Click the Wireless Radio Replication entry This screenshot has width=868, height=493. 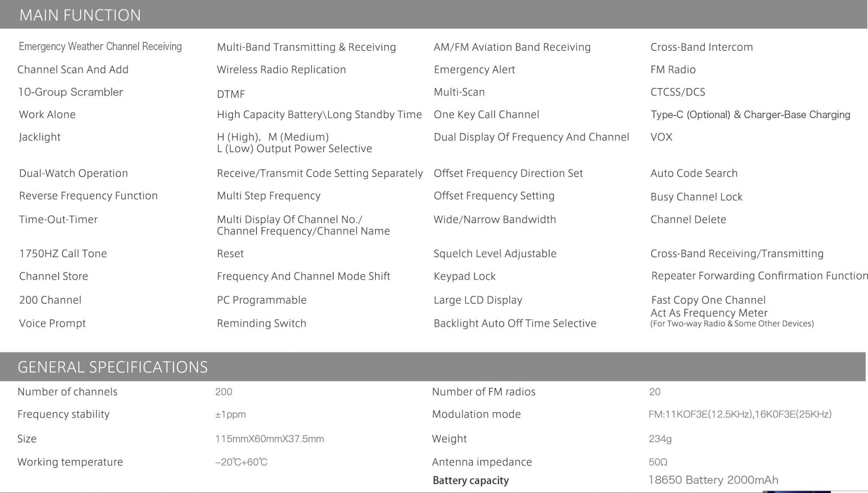pos(281,69)
